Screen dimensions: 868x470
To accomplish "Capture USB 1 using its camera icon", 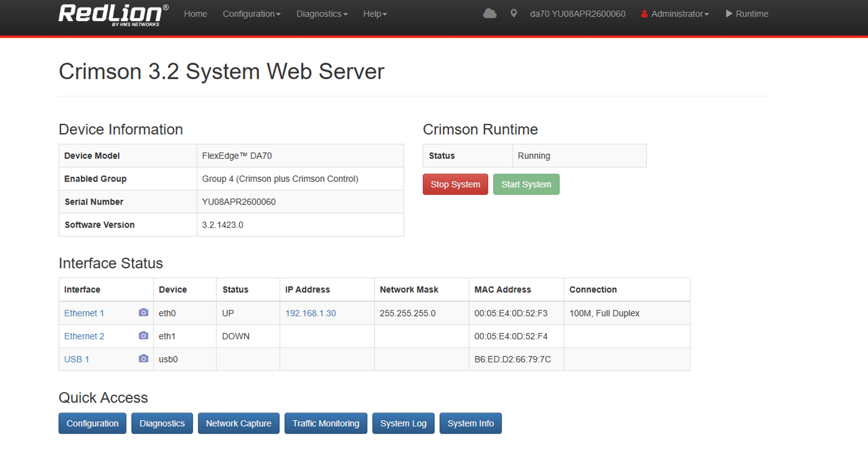I will coord(143,359).
